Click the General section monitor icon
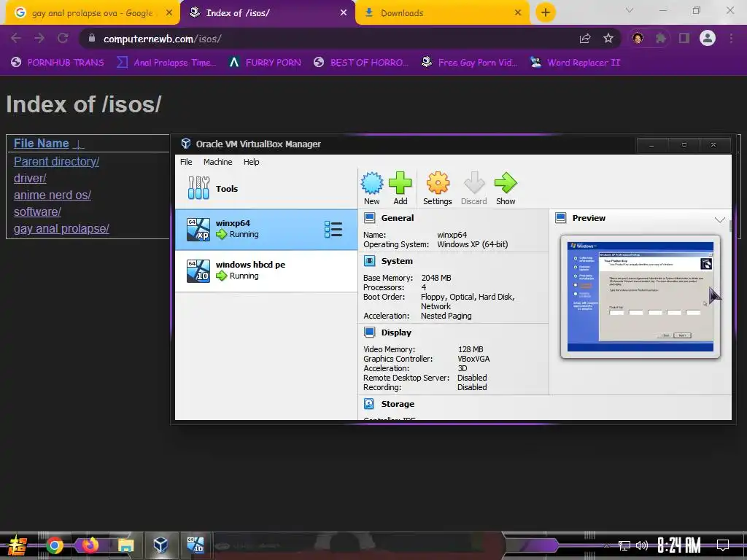Screen dimensions: 747x560 click(x=369, y=218)
